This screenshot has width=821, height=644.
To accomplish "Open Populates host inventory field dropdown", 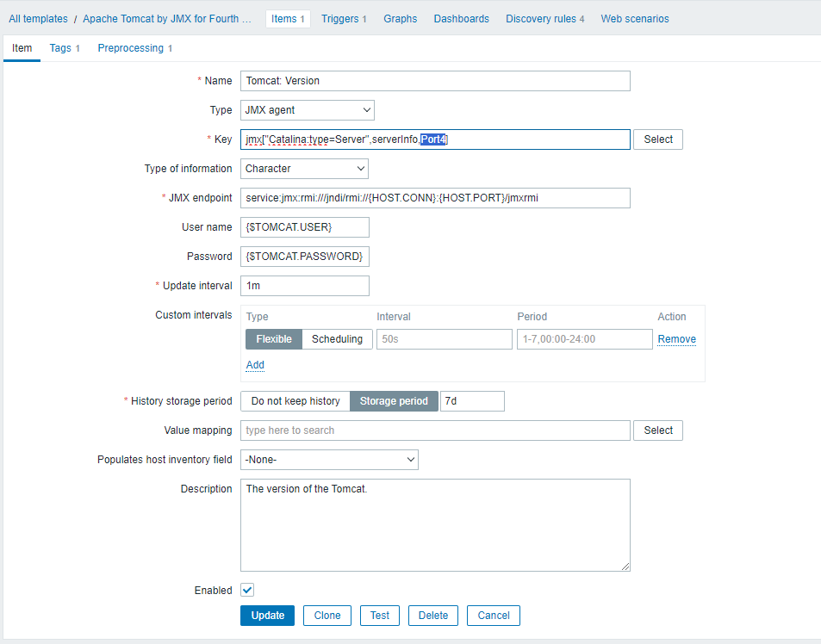I will point(329,460).
